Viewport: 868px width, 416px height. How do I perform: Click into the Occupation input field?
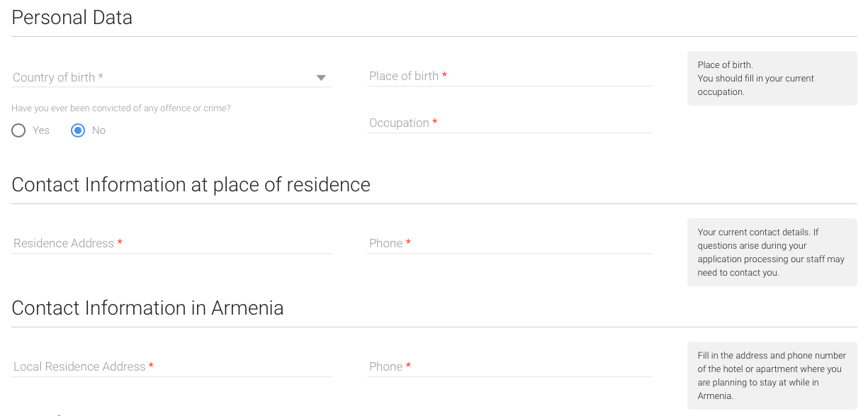click(509, 123)
